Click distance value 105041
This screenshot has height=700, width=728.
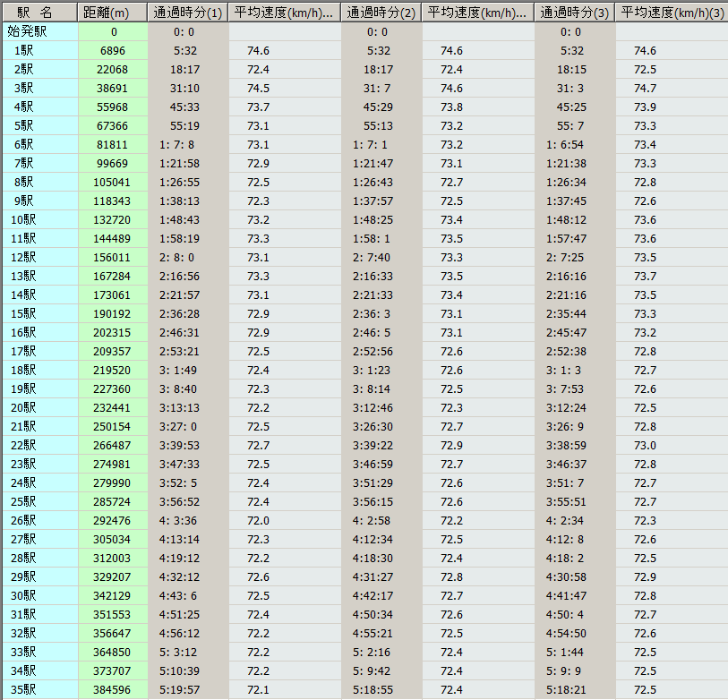[x=112, y=183]
